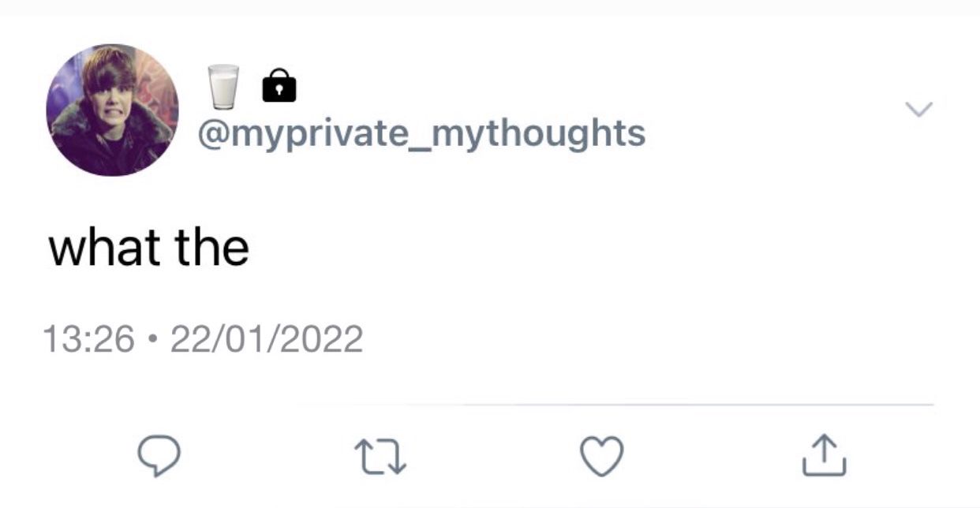
Task: Click the divider line above action icons
Action: point(615,405)
